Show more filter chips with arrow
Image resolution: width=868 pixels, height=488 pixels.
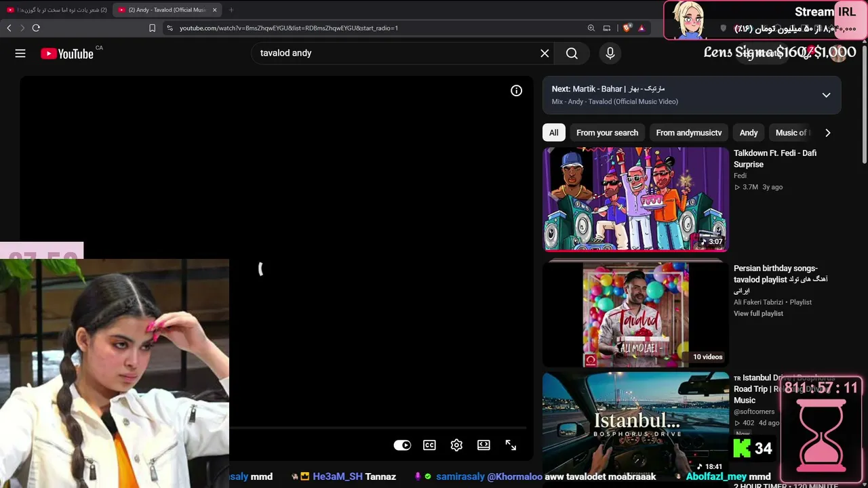click(x=827, y=133)
